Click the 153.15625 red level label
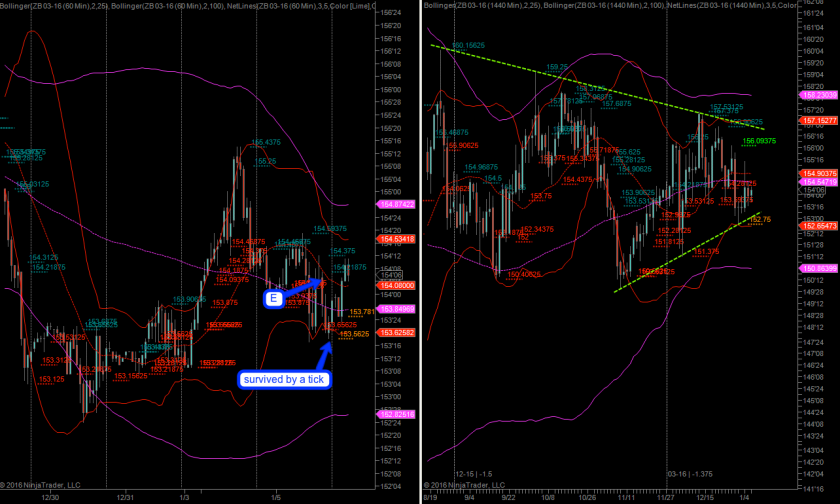The image size is (840, 504). (131, 376)
